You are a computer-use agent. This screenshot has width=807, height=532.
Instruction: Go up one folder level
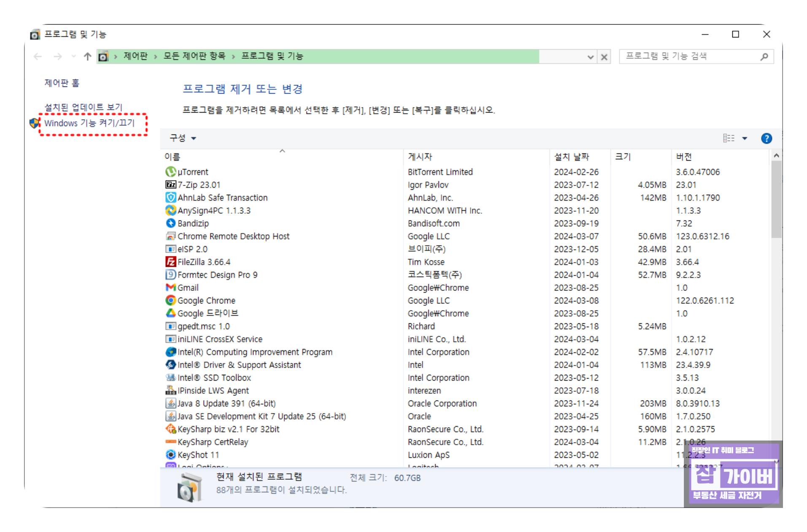[x=87, y=56]
